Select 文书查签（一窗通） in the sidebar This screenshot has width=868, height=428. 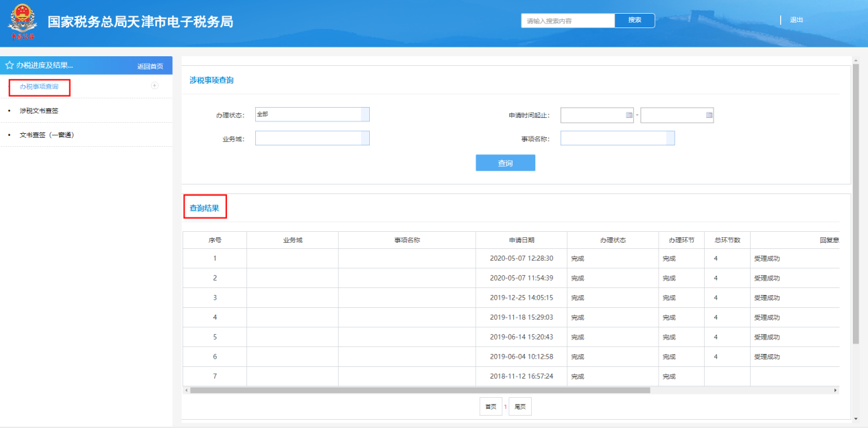coord(47,134)
